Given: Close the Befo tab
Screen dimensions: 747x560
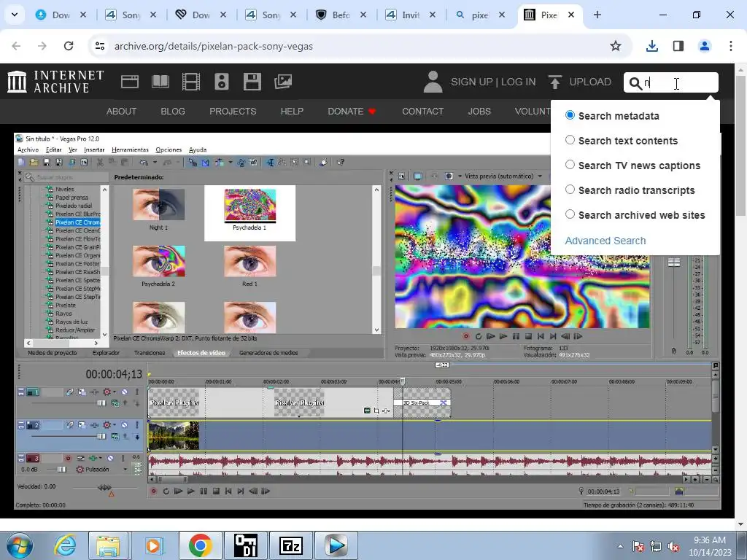Looking at the screenshot, I should tap(363, 15).
